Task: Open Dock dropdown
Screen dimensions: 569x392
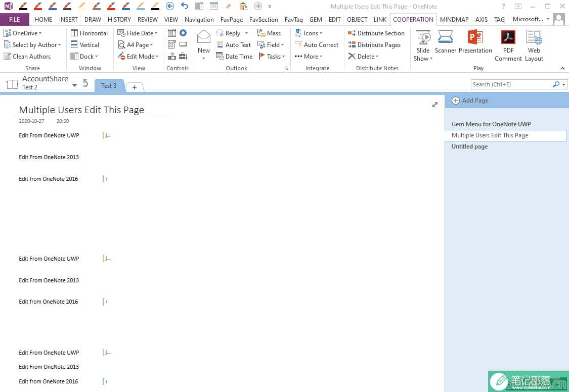Action: point(84,56)
